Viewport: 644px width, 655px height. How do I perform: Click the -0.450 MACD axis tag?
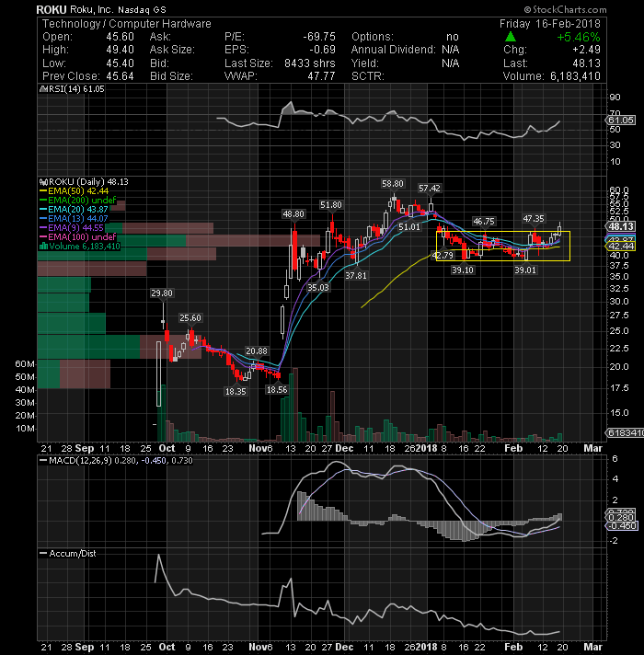(621, 525)
